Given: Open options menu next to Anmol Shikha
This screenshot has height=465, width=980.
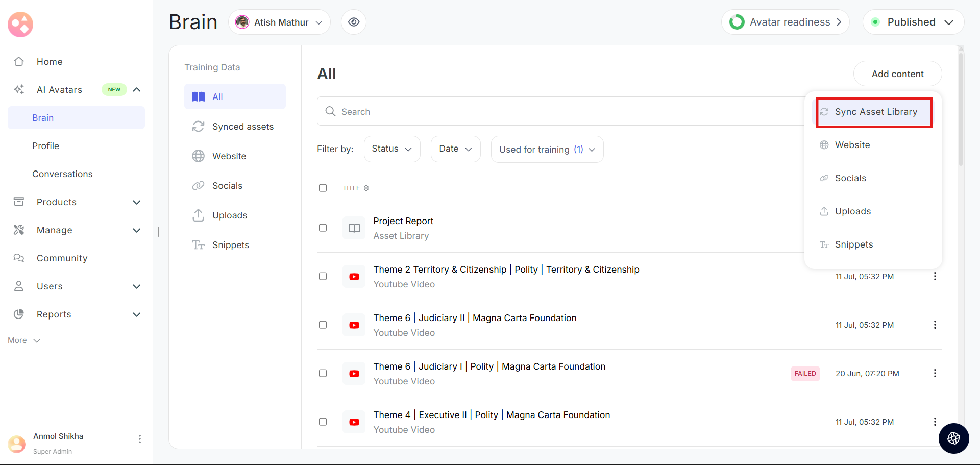Looking at the screenshot, I should tap(139, 439).
